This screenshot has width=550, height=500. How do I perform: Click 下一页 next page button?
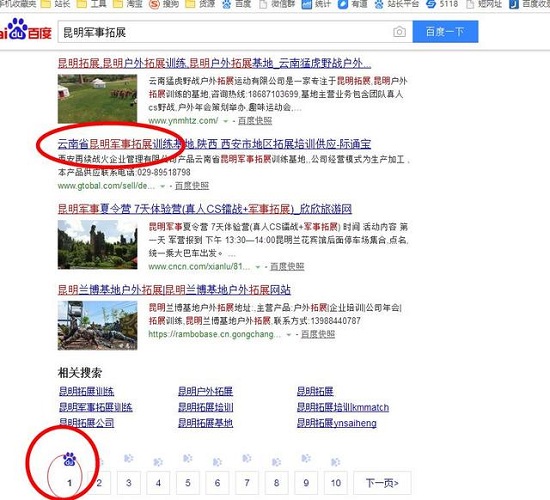coord(382,483)
